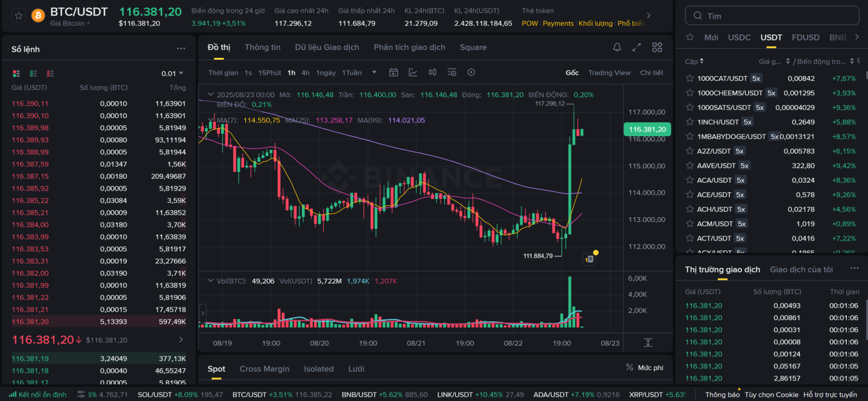868x401 pixels.
Task: Click the ask price 116.390,11 row
Action: (99, 104)
